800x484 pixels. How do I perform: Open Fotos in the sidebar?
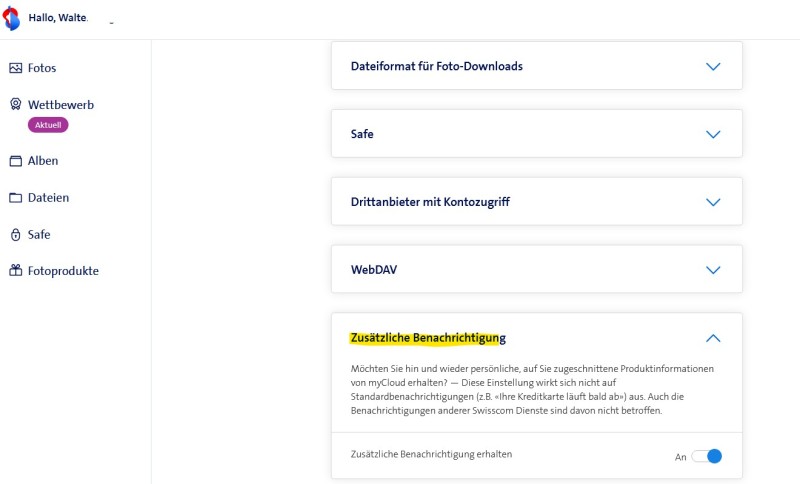click(x=42, y=68)
